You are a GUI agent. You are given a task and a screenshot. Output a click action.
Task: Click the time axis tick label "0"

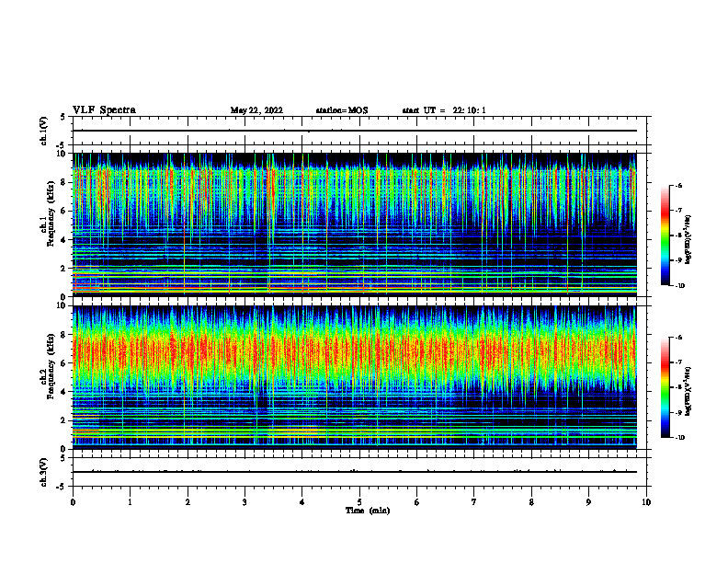tap(73, 502)
